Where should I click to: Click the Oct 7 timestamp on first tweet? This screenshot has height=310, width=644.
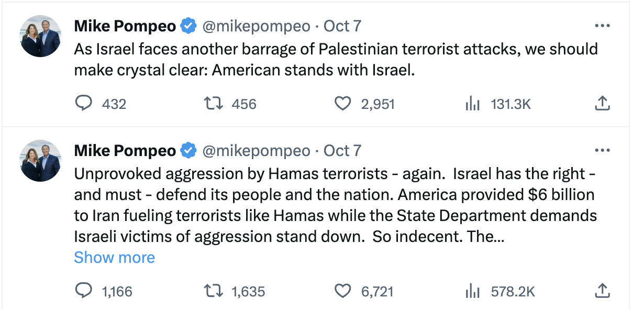click(x=342, y=26)
